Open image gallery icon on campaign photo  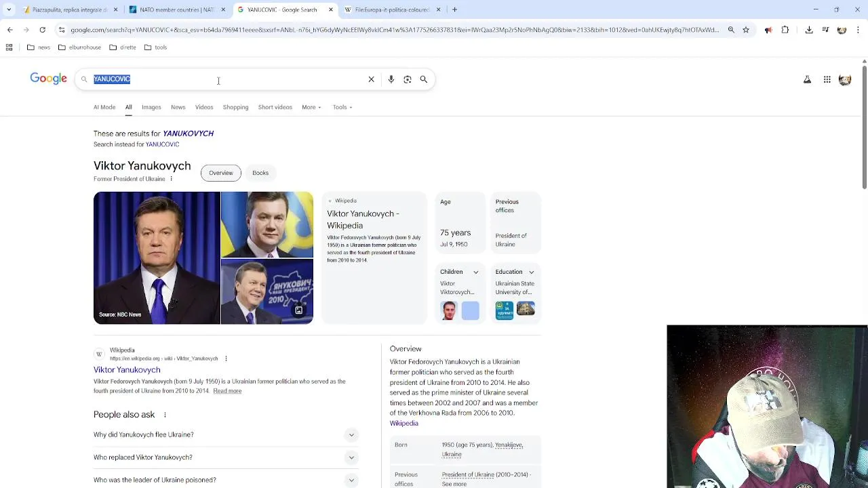[x=298, y=310]
